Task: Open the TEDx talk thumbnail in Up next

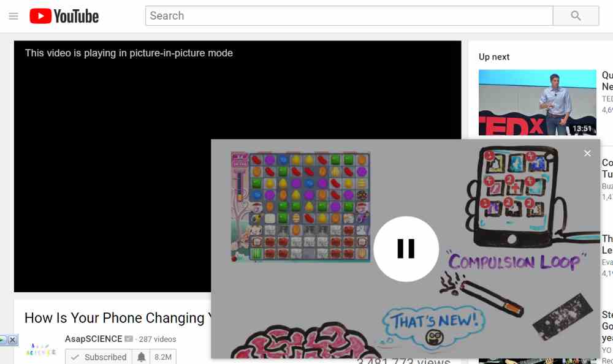Action: [537, 102]
